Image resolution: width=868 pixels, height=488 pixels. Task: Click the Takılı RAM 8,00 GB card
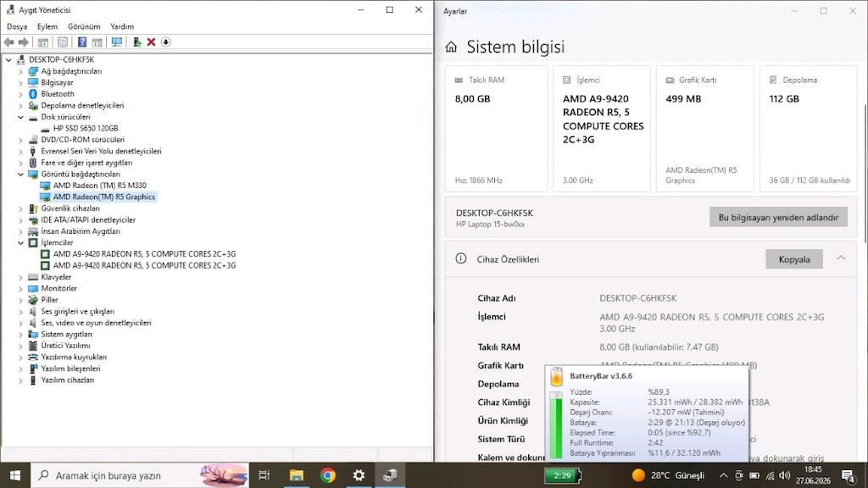coord(496,129)
